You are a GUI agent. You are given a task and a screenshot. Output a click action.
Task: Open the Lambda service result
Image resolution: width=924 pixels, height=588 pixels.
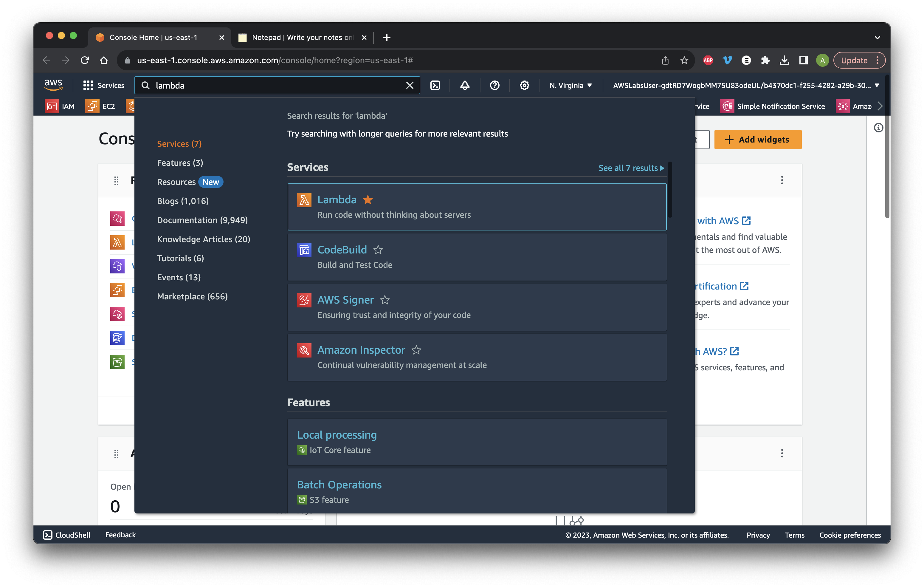coord(477,207)
